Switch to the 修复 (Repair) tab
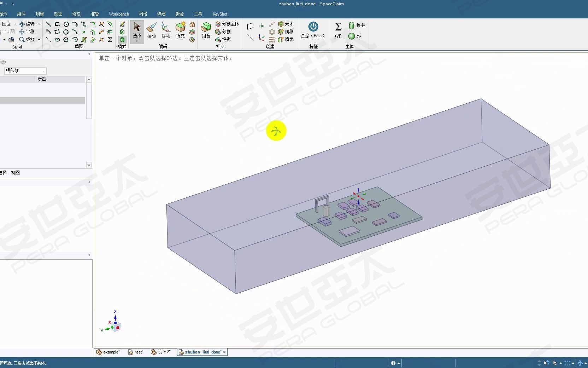Image resolution: width=588 pixels, height=368 pixels. click(76, 14)
